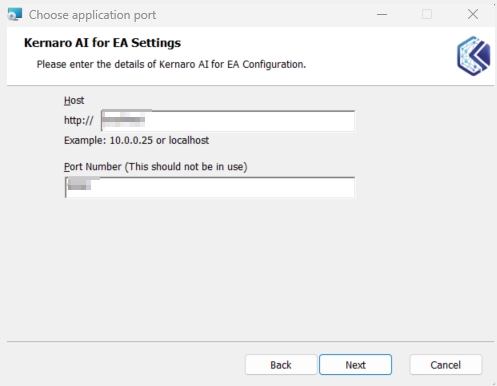Click the 'Please enter the details' description
This screenshot has width=497, height=386.
171,64
